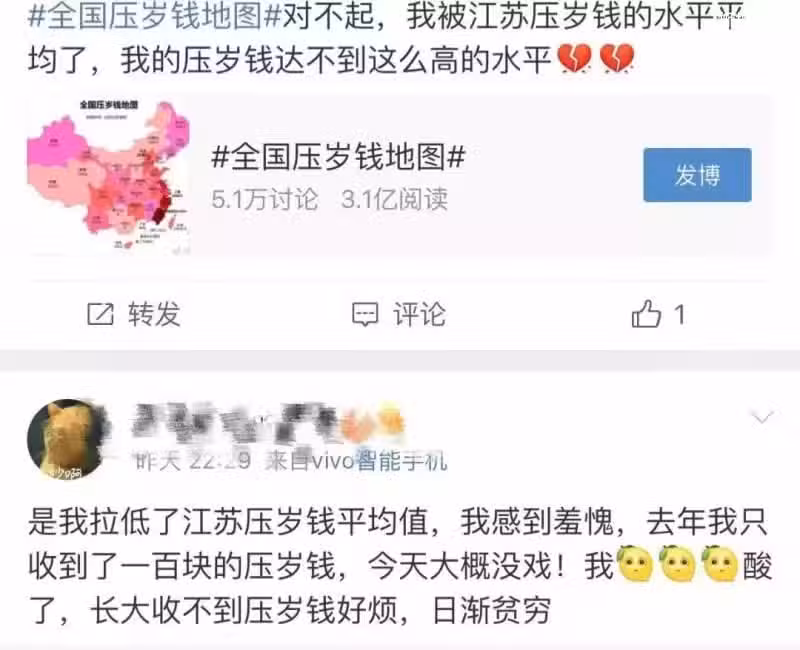
Task: Tap the second post's body text
Action: coord(399,565)
